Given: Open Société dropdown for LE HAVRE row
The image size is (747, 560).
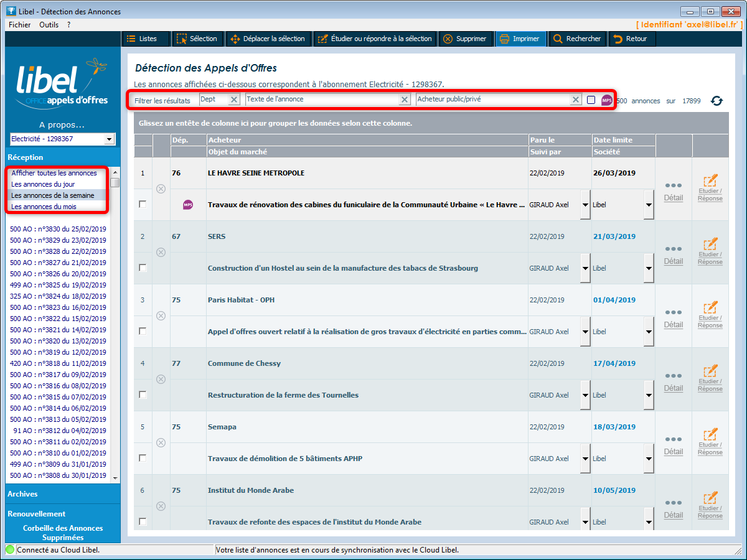Looking at the screenshot, I should [649, 205].
